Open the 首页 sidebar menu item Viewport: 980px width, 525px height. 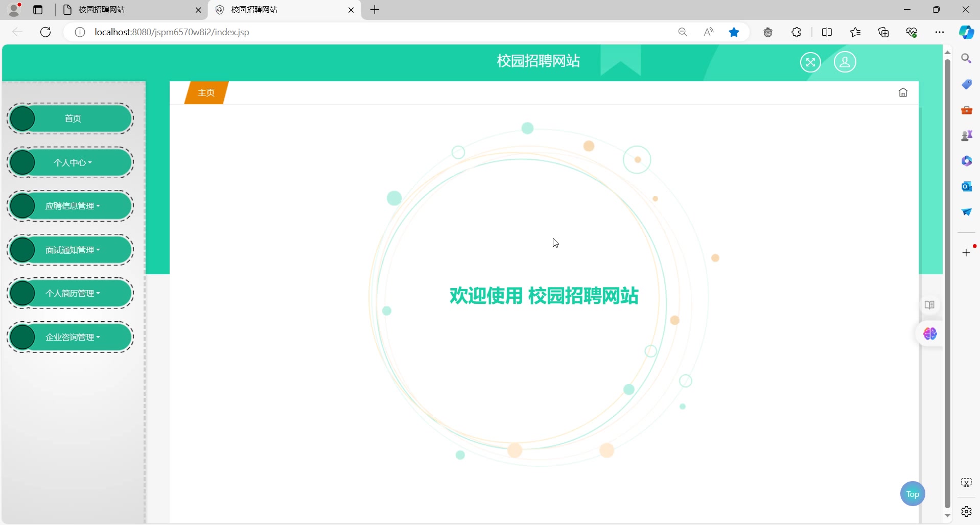pyautogui.click(x=70, y=118)
